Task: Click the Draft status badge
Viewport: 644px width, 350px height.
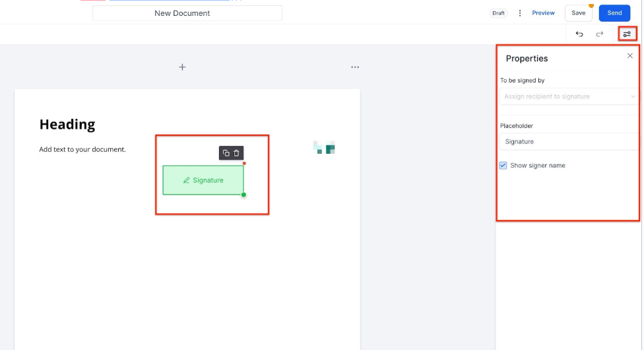Action: [498, 13]
